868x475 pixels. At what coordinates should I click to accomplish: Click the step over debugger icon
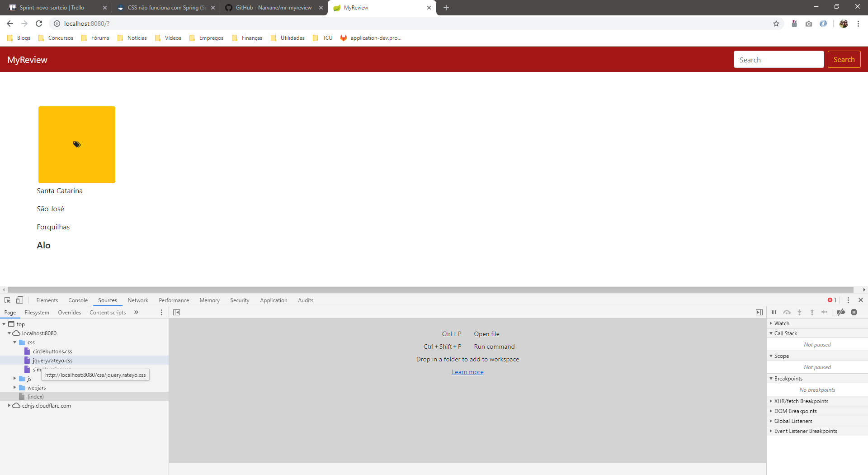[787, 313]
